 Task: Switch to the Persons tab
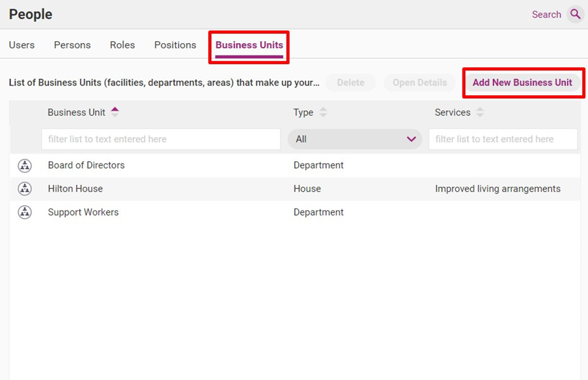(x=72, y=45)
